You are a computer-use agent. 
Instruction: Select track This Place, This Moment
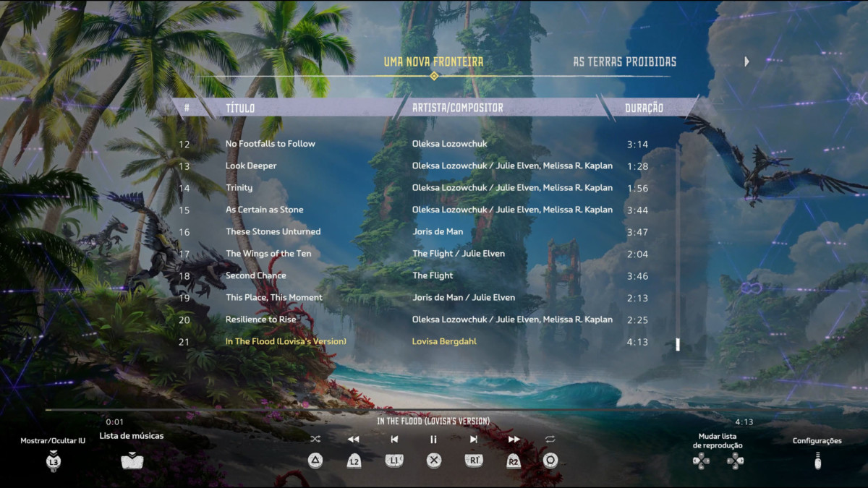pos(273,297)
